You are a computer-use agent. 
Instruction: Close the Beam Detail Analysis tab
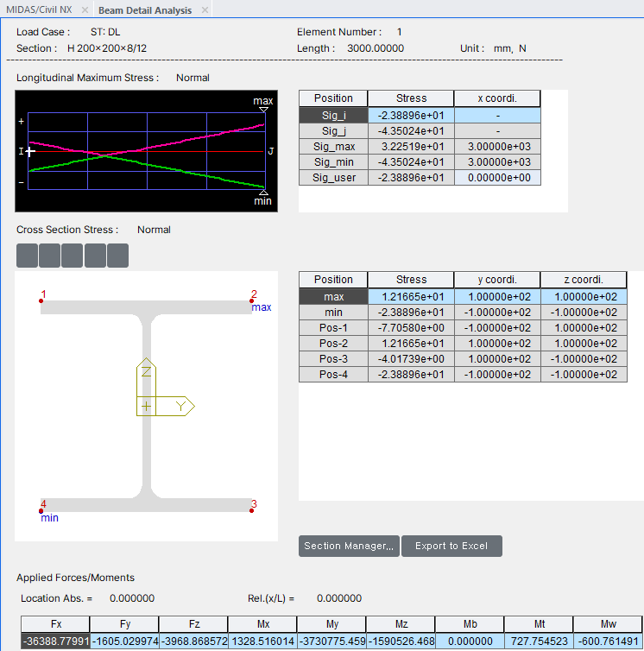(205, 10)
